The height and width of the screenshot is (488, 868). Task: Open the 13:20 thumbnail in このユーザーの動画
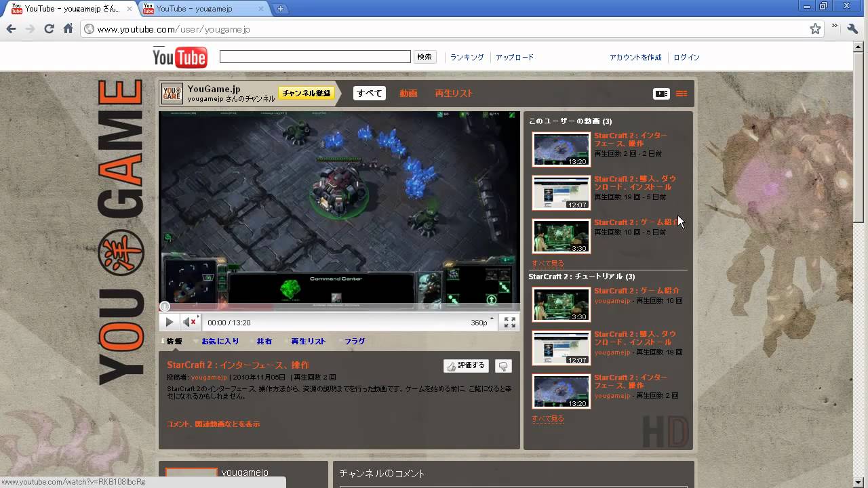(561, 150)
